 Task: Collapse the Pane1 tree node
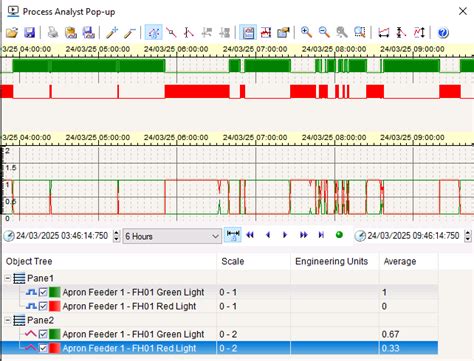tap(7, 278)
